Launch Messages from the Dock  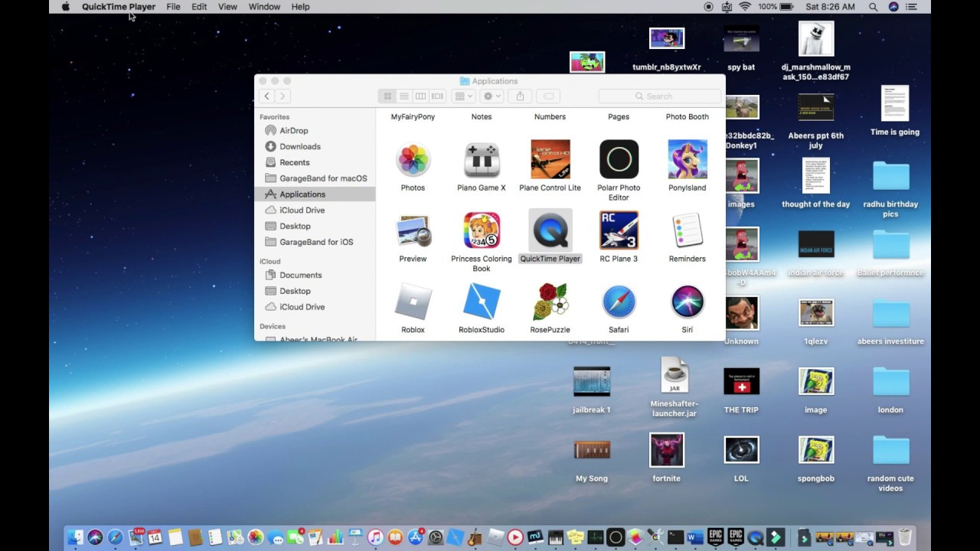click(276, 537)
